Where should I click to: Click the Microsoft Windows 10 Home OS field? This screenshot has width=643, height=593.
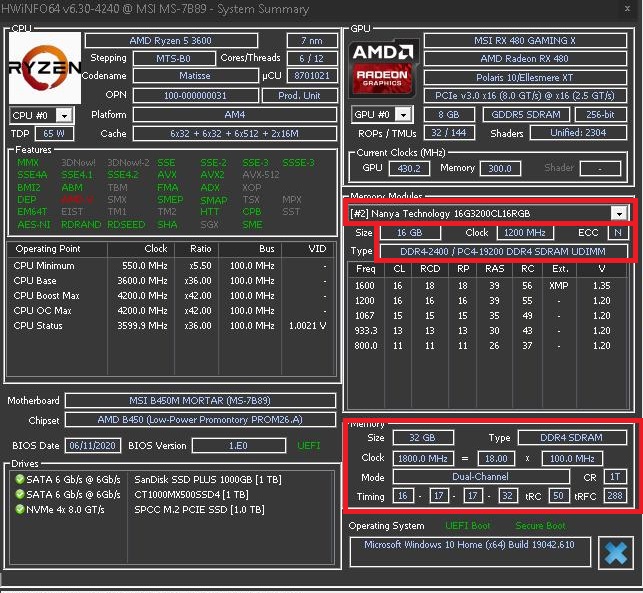[470, 551]
